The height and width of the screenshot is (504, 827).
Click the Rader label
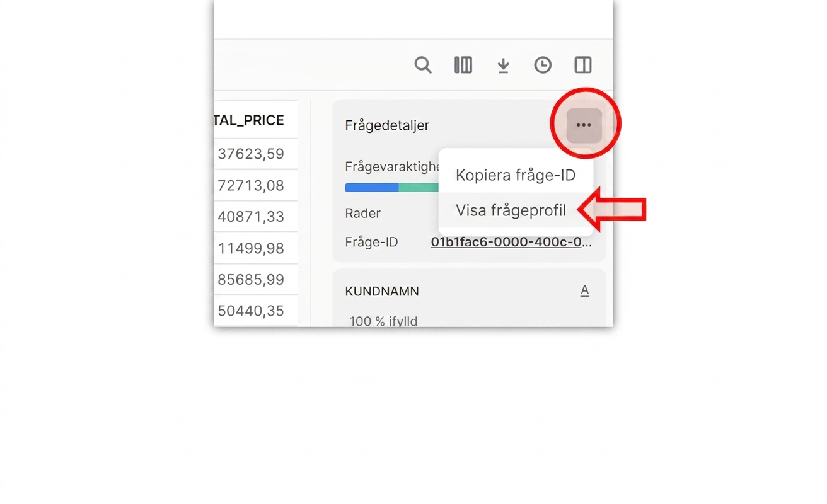[x=362, y=214]
